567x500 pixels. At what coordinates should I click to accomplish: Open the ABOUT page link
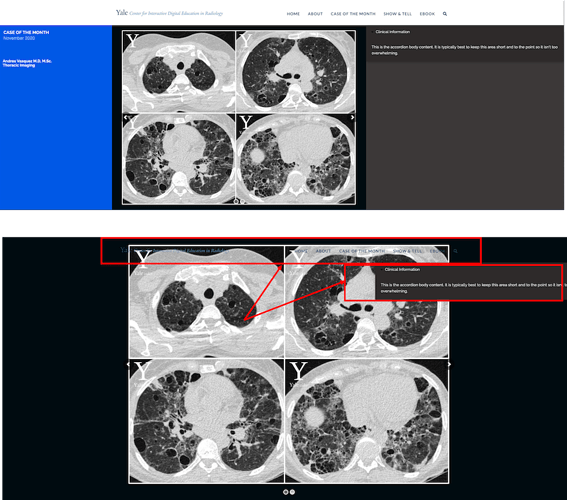pyautogui.click(x=315, y=14)
